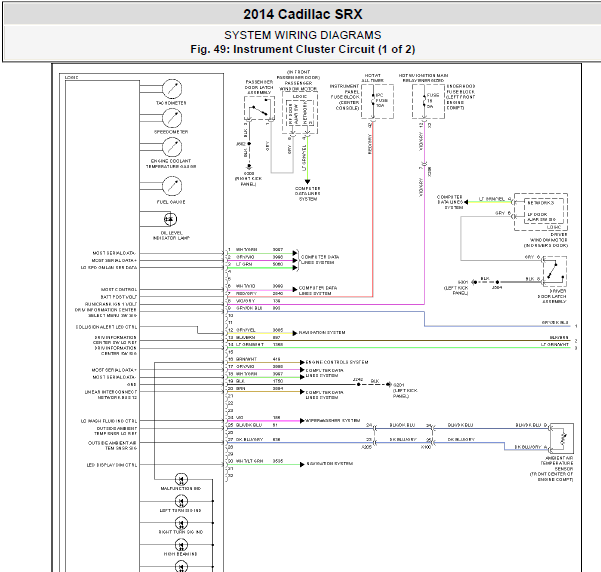This screenshot has width=601, height=572.
Task: Click the oil level indicator lamp symbol
Action: coord(170,219)
